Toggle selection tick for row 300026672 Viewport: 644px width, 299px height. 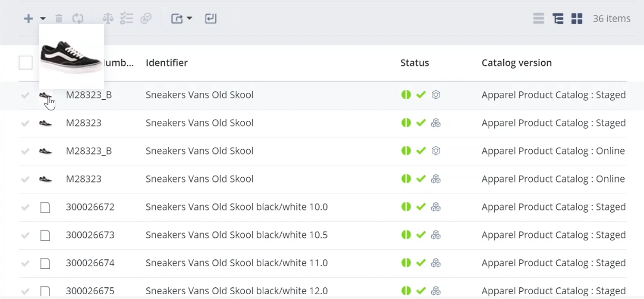(25, 207)
